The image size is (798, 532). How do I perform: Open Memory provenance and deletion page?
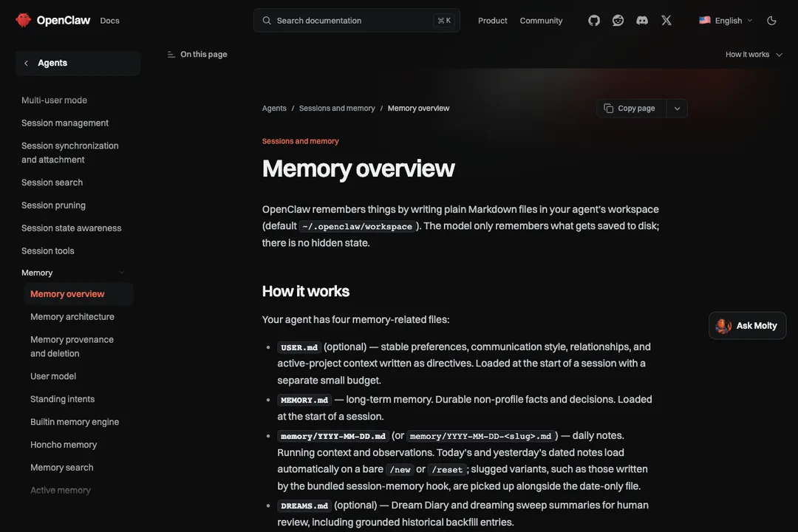point(72,347)
